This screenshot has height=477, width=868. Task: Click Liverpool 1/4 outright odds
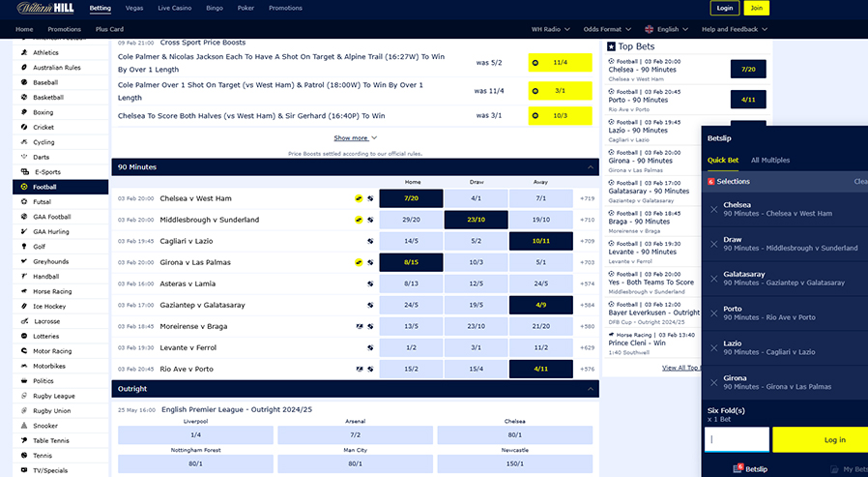click(195, 434)
